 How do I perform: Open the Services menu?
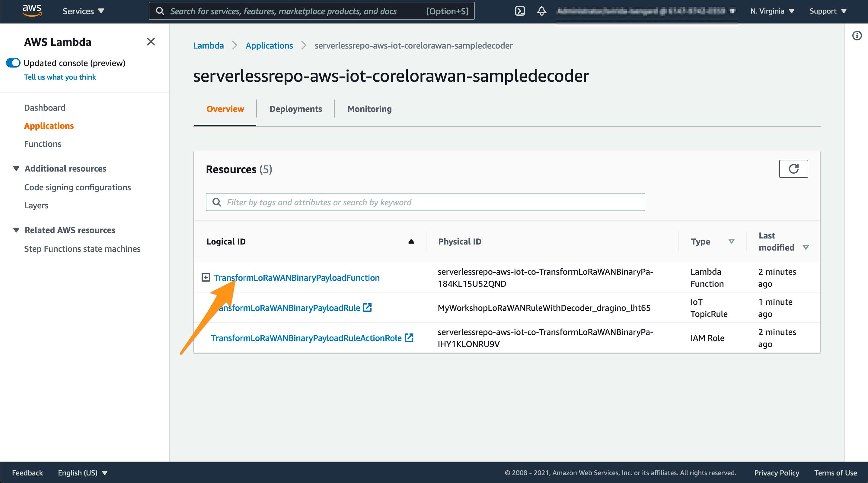pos(83,11)
